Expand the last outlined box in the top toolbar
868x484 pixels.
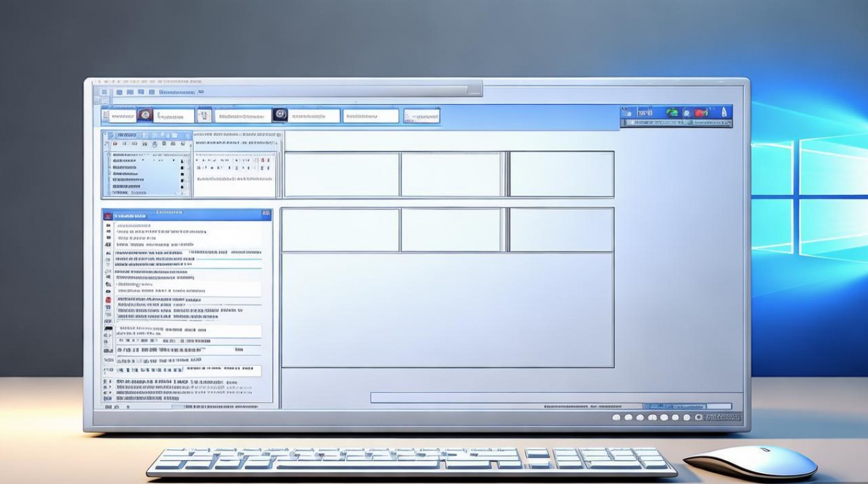pos(421,116)
